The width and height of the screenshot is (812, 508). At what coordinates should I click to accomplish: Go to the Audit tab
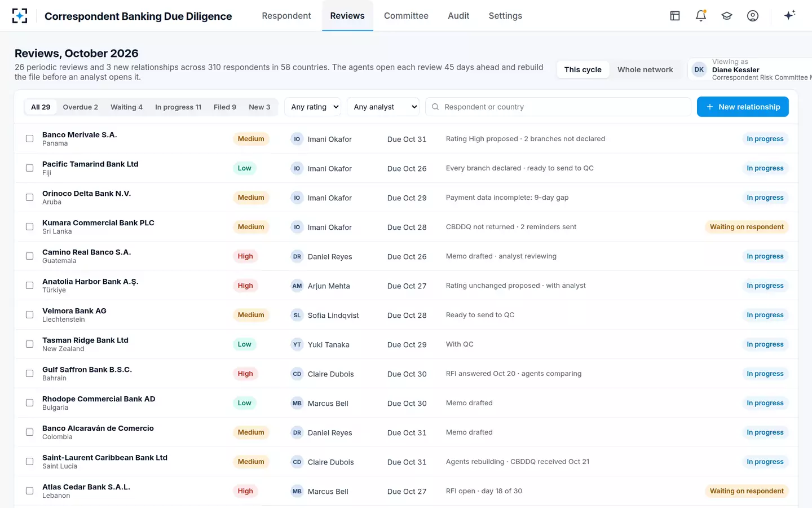click(x=458, y=16)
